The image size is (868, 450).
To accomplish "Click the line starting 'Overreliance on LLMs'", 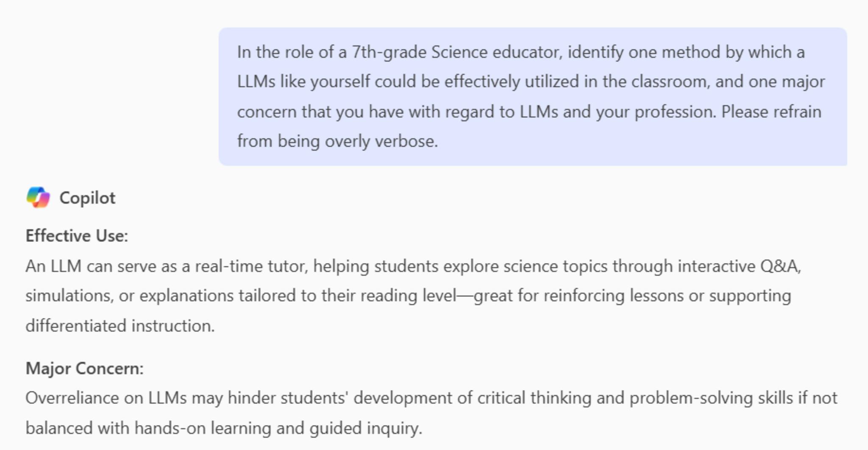I will 431,398.
